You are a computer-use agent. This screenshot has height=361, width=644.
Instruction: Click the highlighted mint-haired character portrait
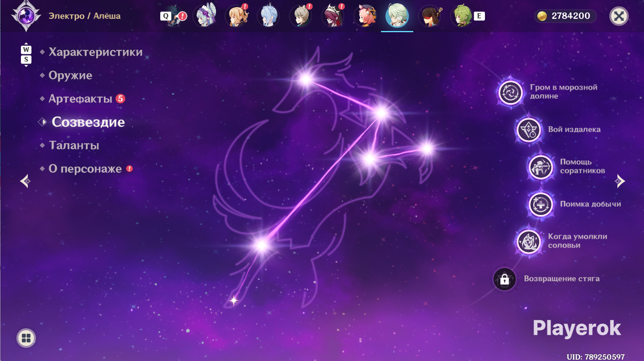(397, 16)
